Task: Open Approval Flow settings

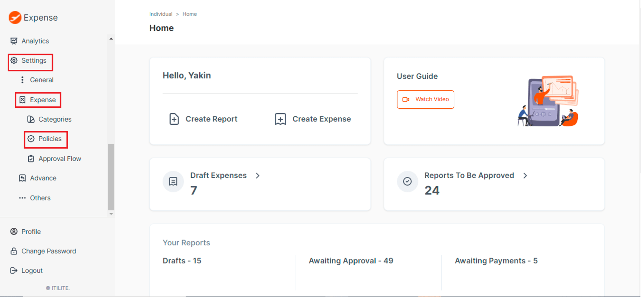Action: (x=60, y=159)
